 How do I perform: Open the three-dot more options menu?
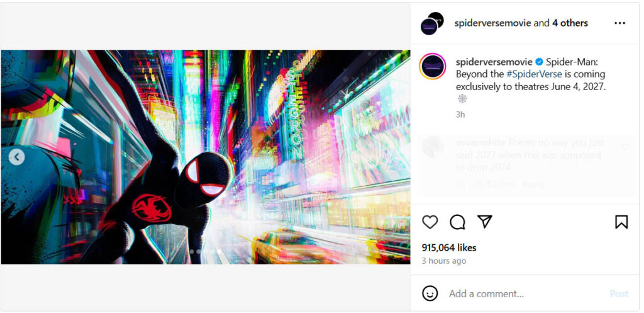click(619, 23)
